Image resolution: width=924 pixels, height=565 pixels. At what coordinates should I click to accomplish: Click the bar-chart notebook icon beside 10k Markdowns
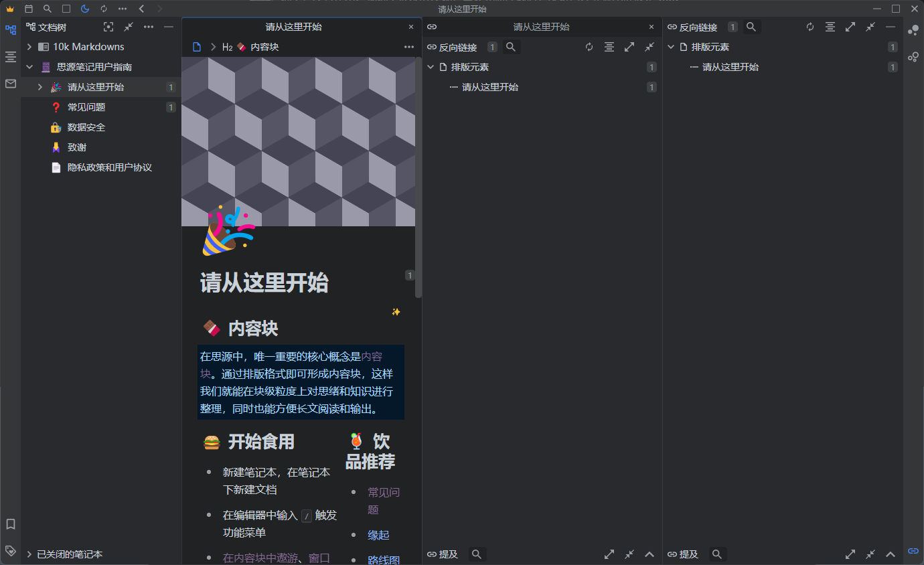pos(44,47)
